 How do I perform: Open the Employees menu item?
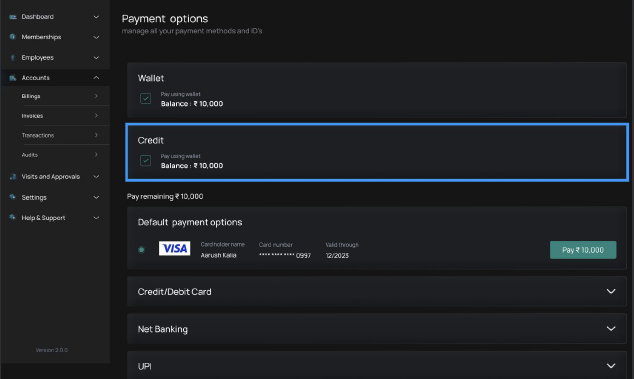point(55,57)
